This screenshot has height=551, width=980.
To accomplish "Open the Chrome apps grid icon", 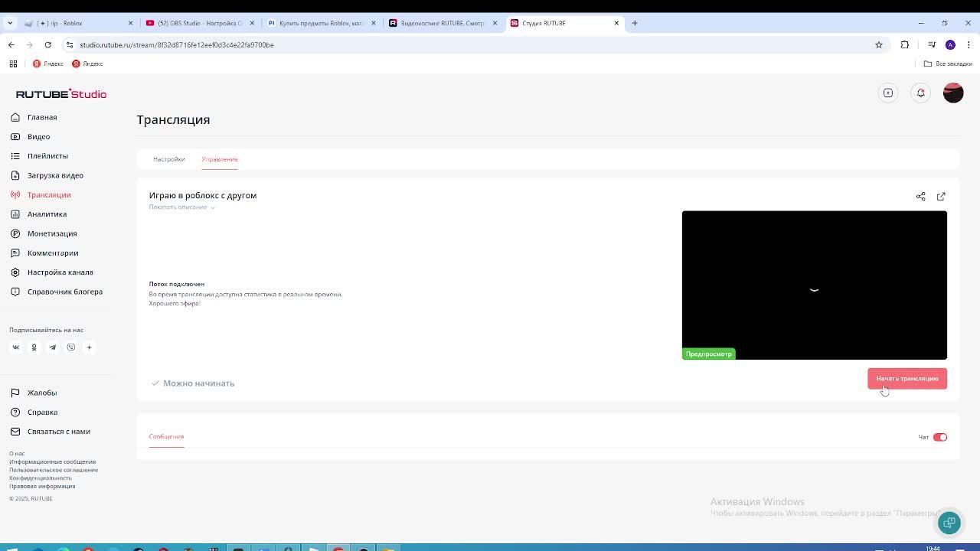I will 13,64.
